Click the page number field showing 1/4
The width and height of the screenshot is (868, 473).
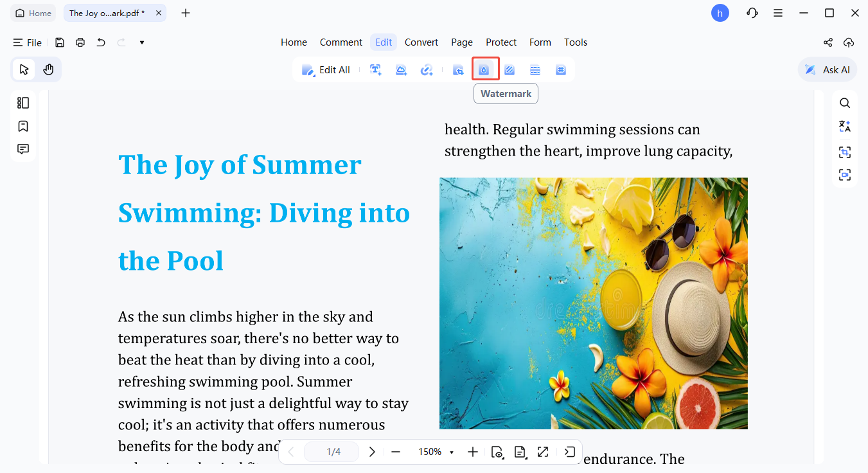(x=333, y=452)
